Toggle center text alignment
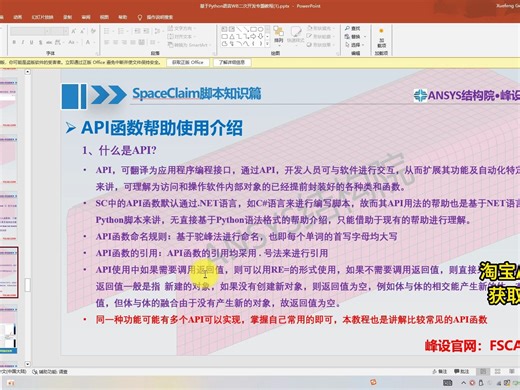Viewport: 520px width, 390px height. tap(115, 42)
